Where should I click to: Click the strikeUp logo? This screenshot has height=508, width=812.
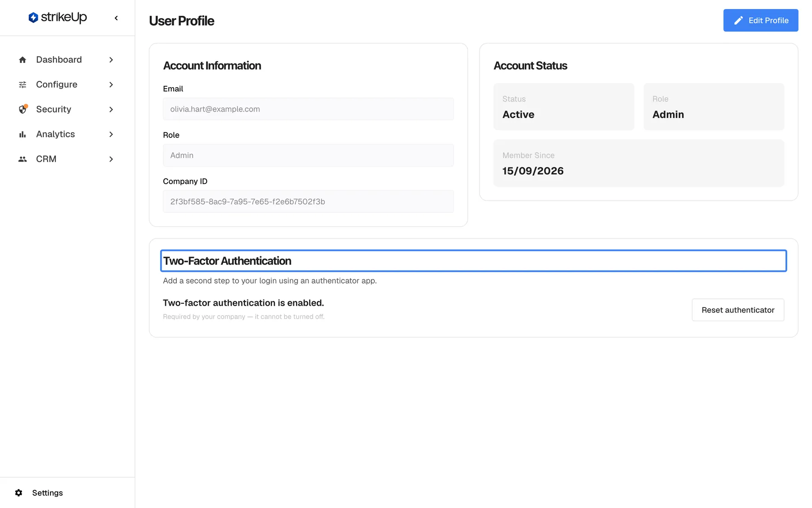[57, 18]
